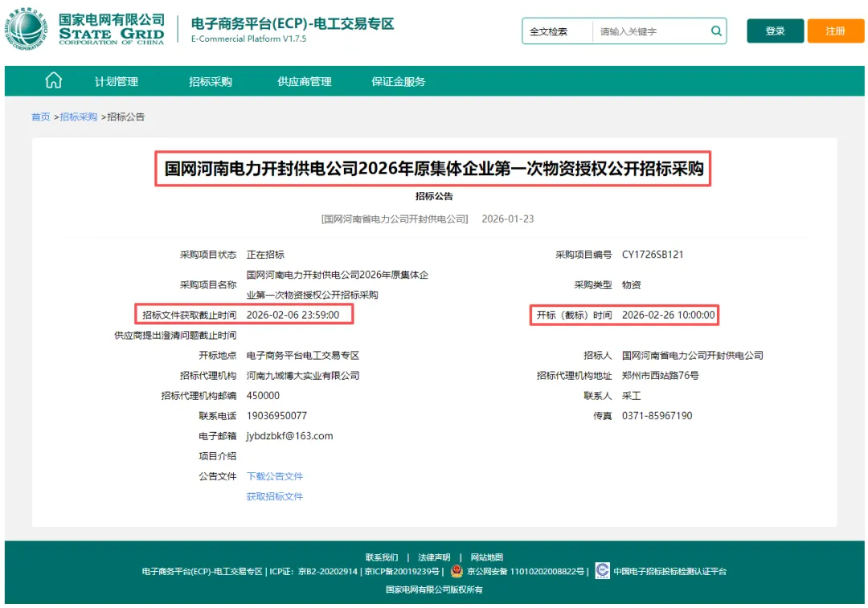Click the search magnifier icon
868x608 pixels.
click(716, 31)
